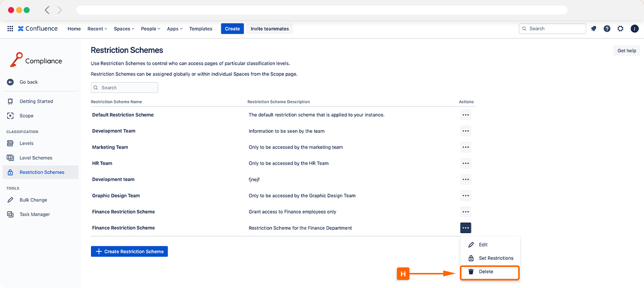Expand the Recent dropdown menu

(x=97, y=29)
